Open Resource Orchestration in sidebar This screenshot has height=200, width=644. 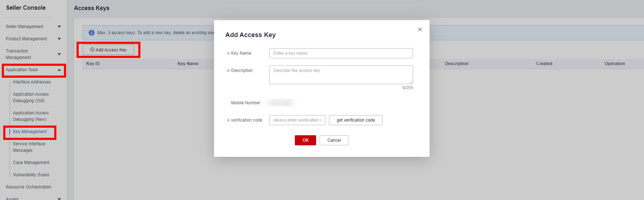point(28,187)
